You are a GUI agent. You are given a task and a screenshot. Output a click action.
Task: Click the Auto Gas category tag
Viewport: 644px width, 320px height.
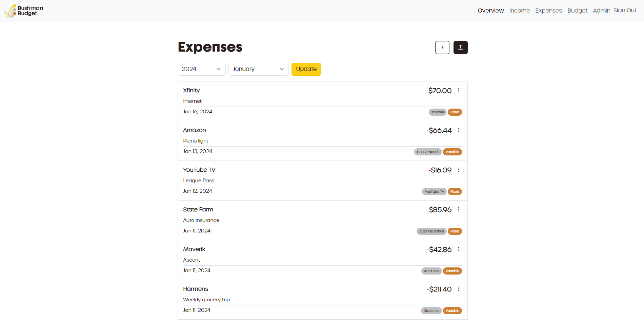pyautogui.click(x=431, y=271)
